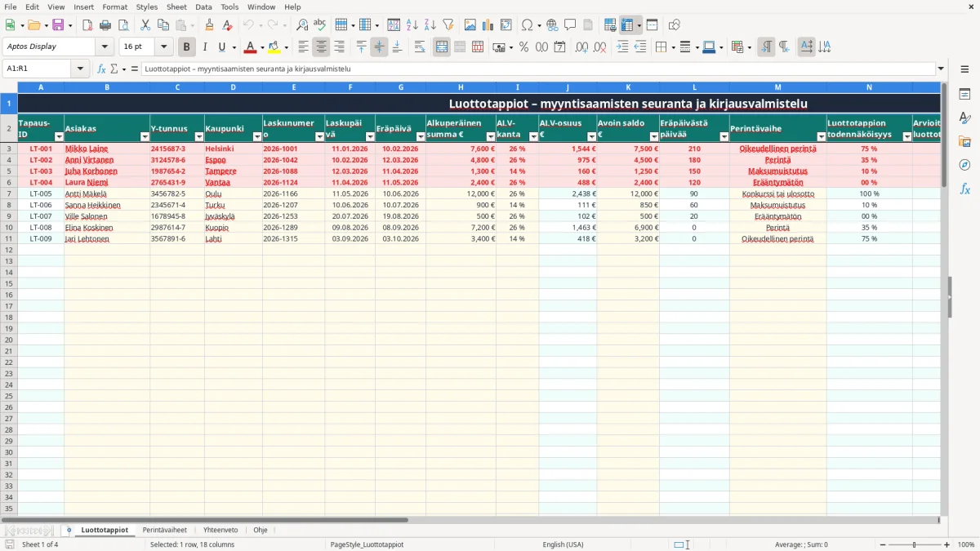The image size is (980, 551).
Task: Open the sidebar Navigator panel
Action: [x=964, y=165]
